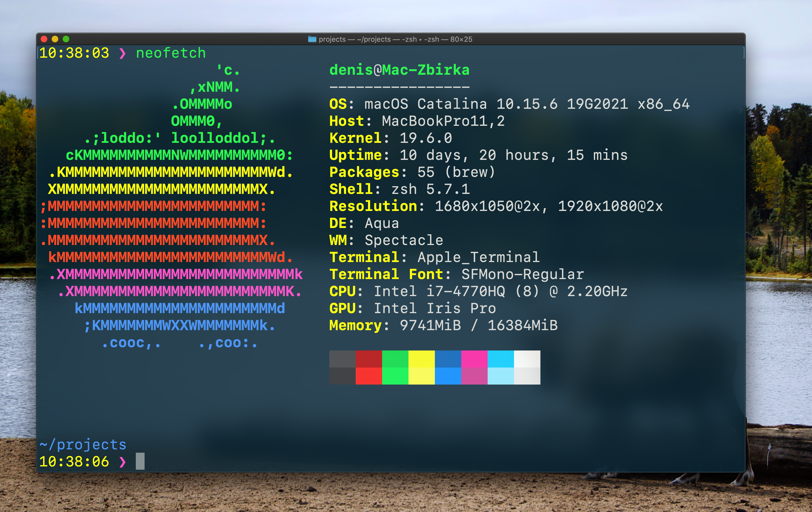Click the bright red color block
The image size is (812, 512).
coord(369,376)
